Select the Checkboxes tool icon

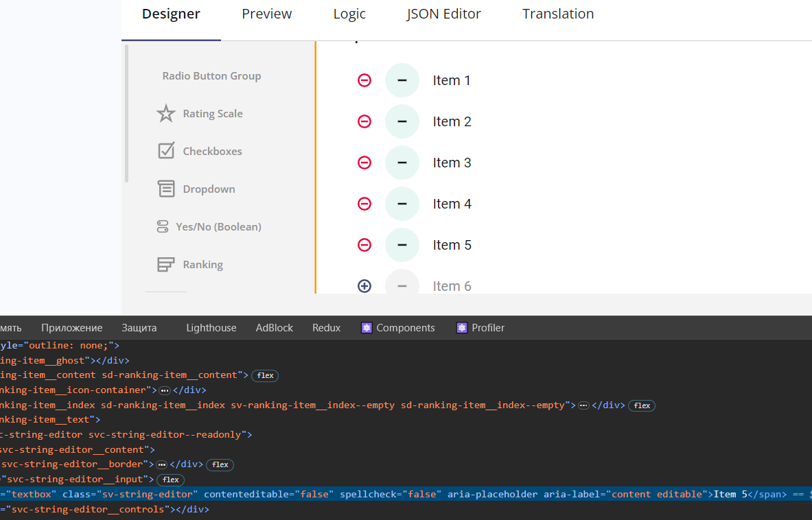pos(166,151)
